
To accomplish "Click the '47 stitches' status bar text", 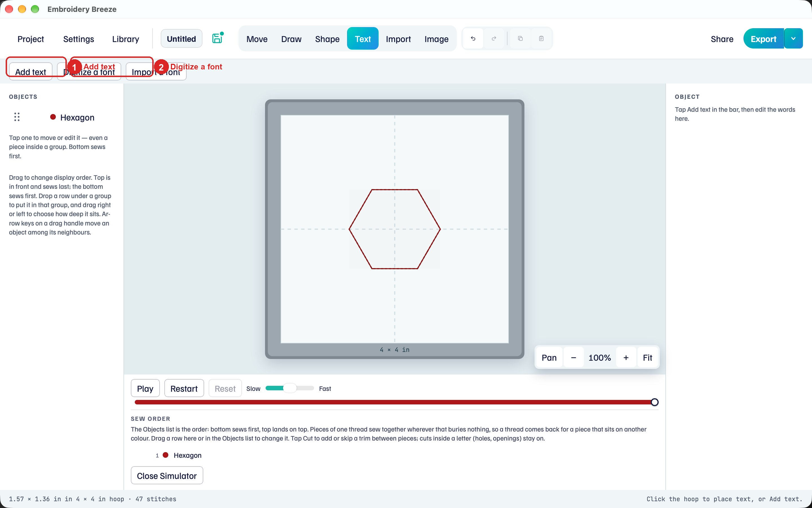I will pyautogui.click(x=156, y=499).
